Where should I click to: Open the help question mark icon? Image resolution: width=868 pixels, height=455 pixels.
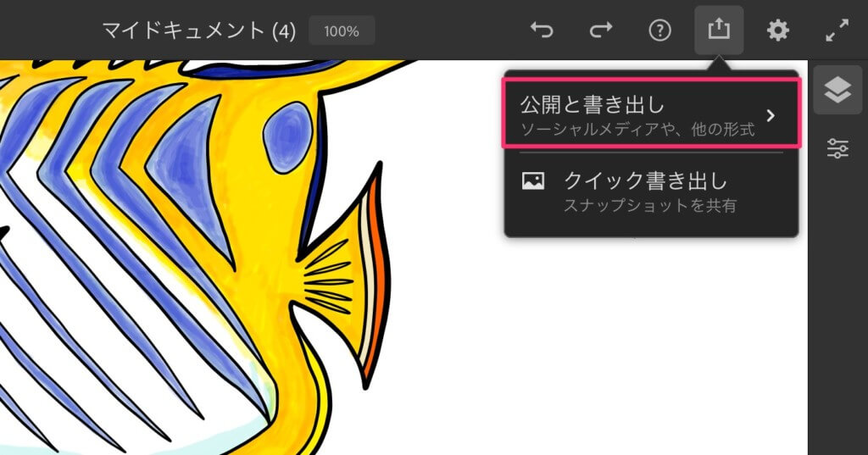tap(659, 31)
